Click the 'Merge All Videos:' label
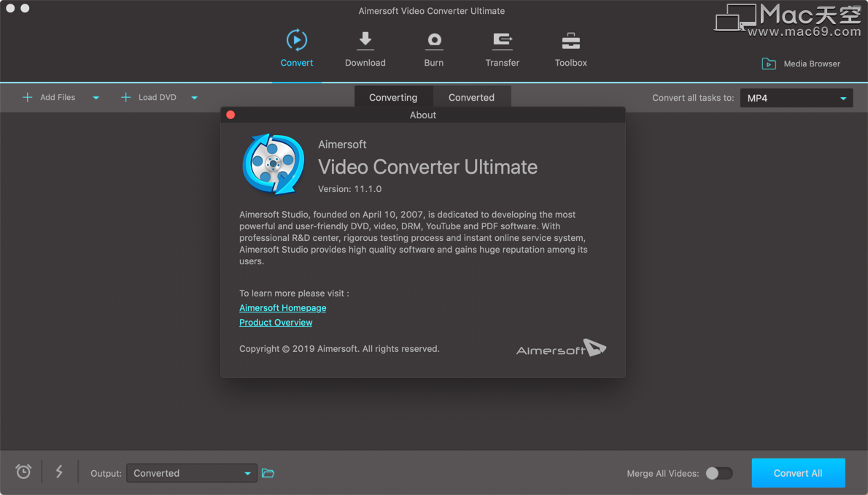This screenshot has width=868, height=495. [x=662, y=473]
